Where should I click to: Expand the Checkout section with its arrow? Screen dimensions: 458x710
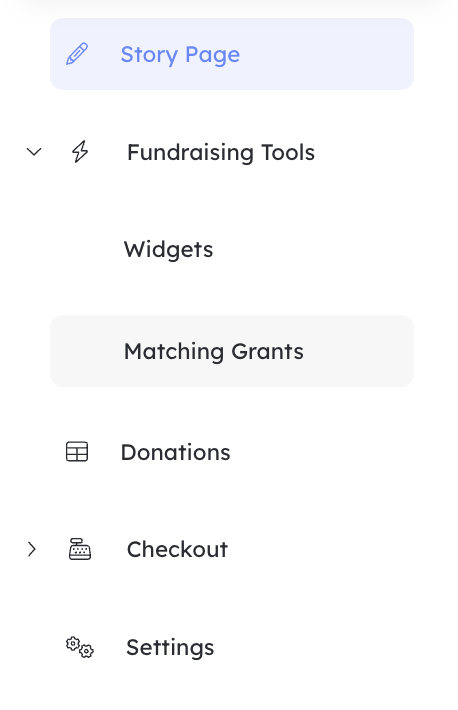pos(31,549)
